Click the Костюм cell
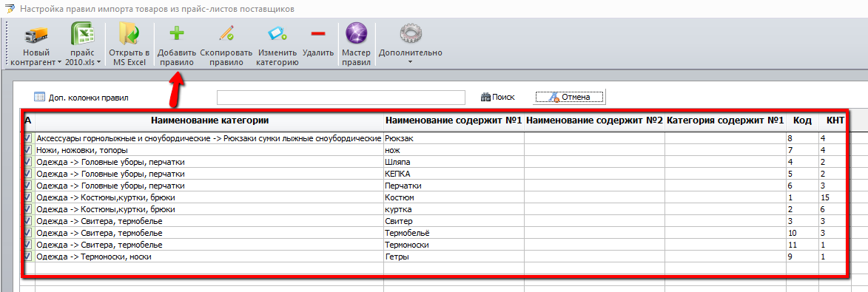Screen dimensions: 868x292 point(454,197)
